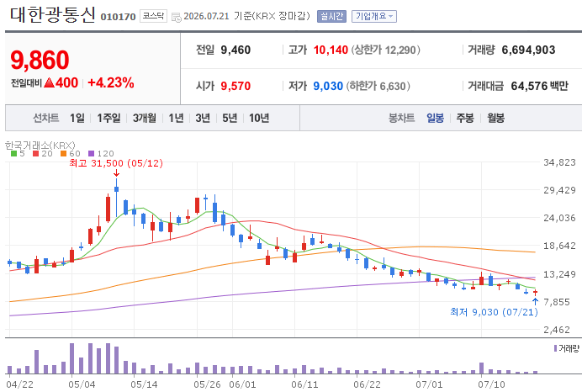Click the previous close value 9,460
The height and width of the screenshot is (392, 582).
(x=235, y=50)
